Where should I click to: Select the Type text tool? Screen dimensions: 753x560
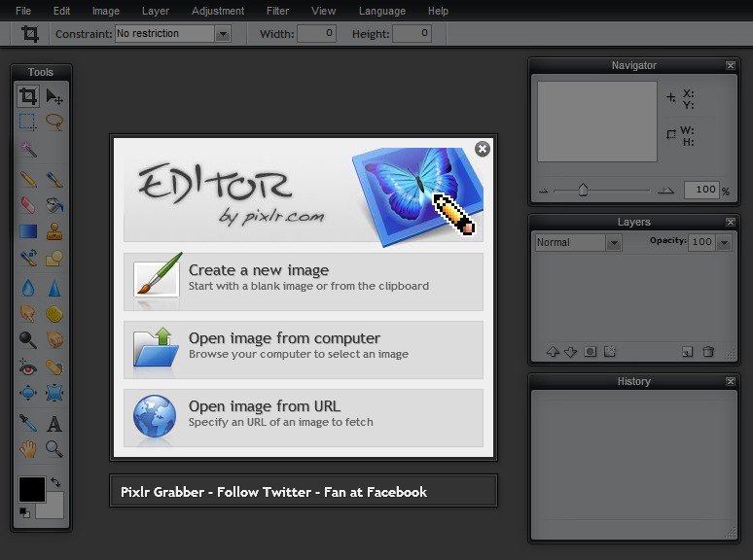coord(54,423)
